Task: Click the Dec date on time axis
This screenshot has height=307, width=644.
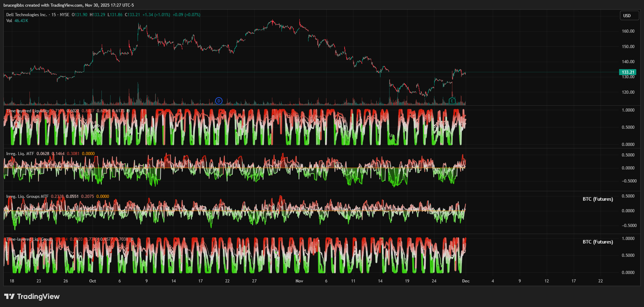Action: pyautogui.click(x=466, y=281)
